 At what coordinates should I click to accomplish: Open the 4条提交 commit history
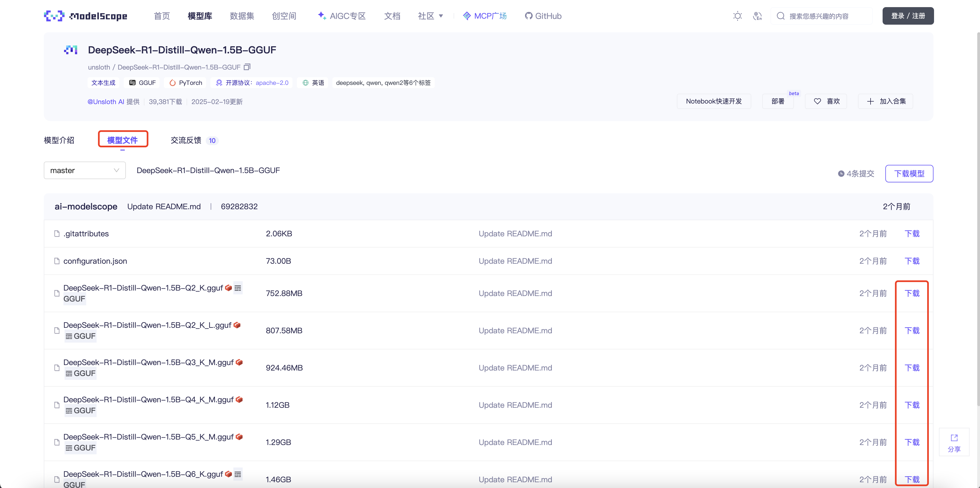pos(856,174)
